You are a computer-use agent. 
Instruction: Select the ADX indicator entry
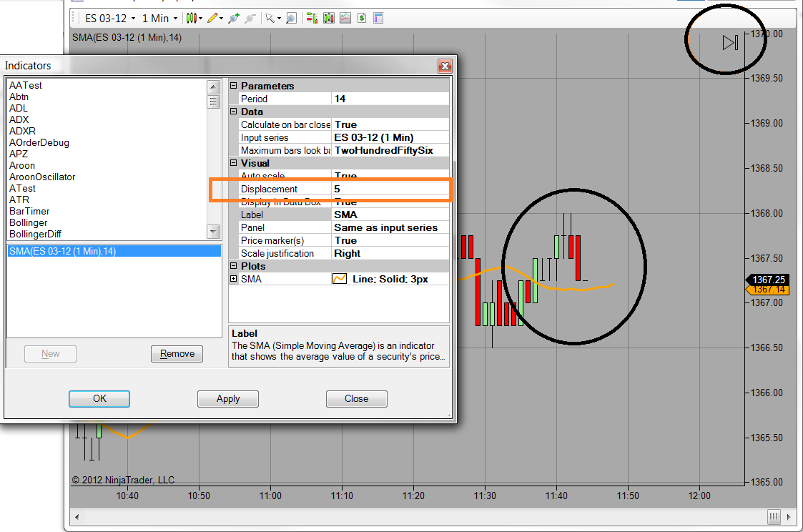coord(19,119)
